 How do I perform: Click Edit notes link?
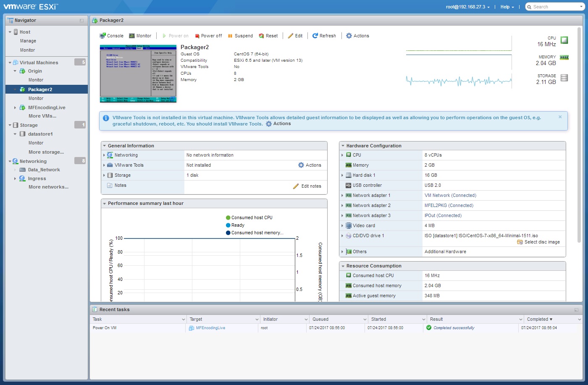307,186
